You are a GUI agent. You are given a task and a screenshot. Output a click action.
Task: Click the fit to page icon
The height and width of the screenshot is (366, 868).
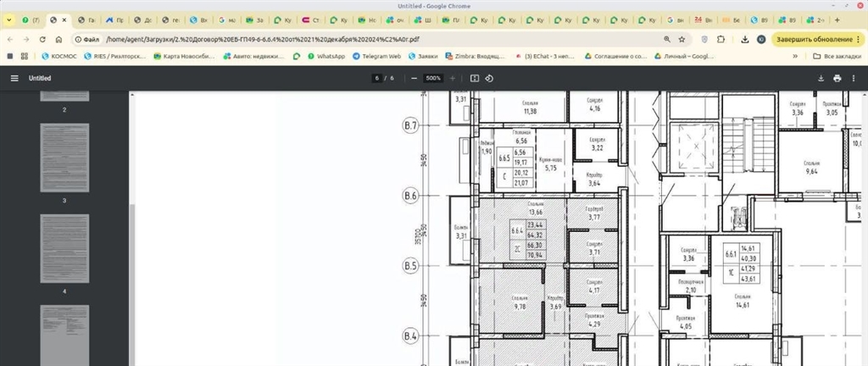(475, 79)
